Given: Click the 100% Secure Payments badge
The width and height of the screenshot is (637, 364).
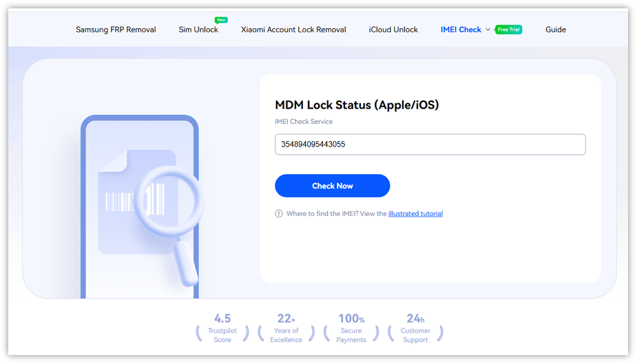Looking at the screenshot, I should 351,328.
